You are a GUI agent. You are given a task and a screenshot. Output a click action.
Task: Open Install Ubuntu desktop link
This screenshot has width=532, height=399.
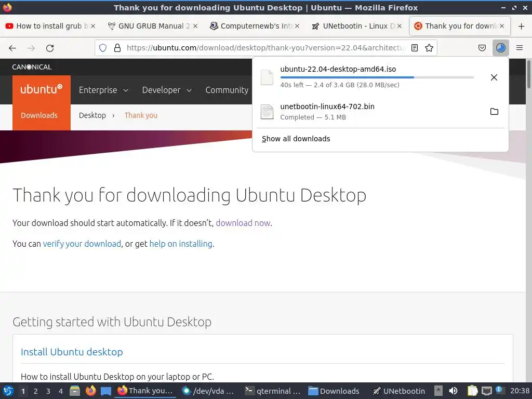pos(72,352)
